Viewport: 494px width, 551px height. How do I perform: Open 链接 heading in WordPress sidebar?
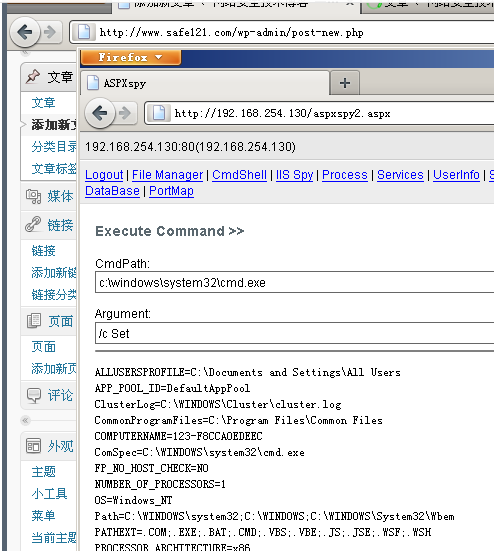pos(60,225)
